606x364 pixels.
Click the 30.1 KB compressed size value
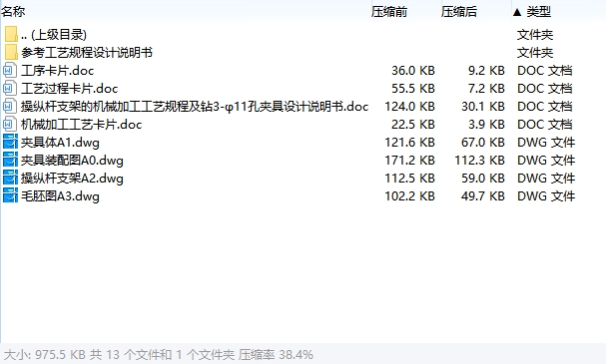coord(483,107)
